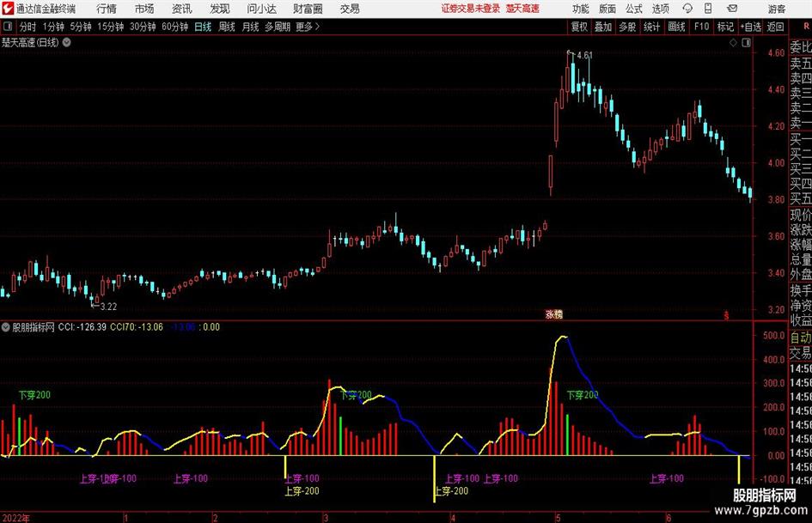Open the 多周期 multi-period view

click(x=278, y=27)
